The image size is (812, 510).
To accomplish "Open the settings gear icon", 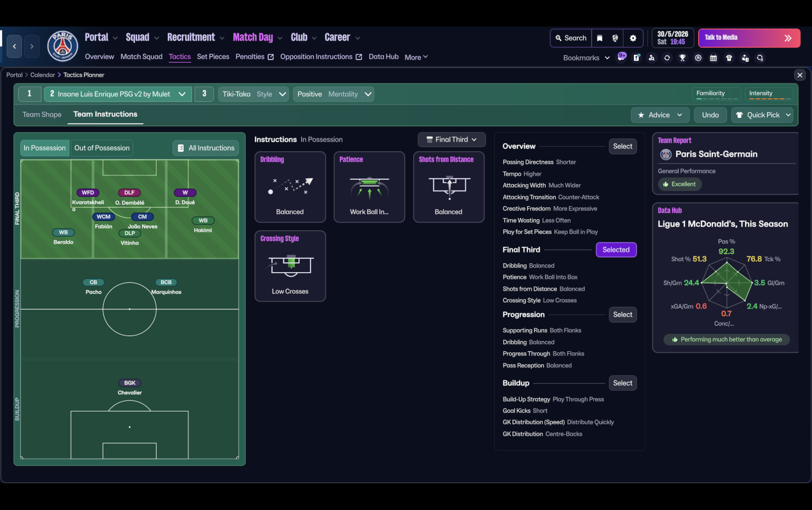I will click(633, 38).
